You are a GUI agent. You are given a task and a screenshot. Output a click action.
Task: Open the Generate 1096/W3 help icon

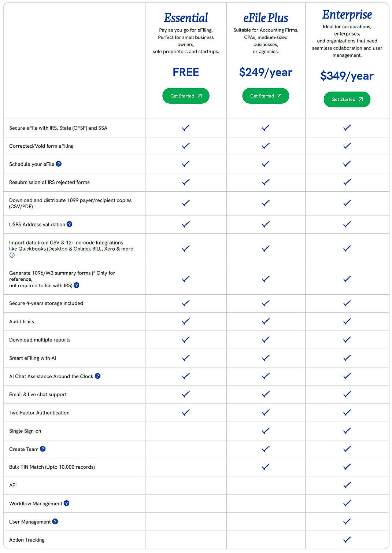coord(77,285)
